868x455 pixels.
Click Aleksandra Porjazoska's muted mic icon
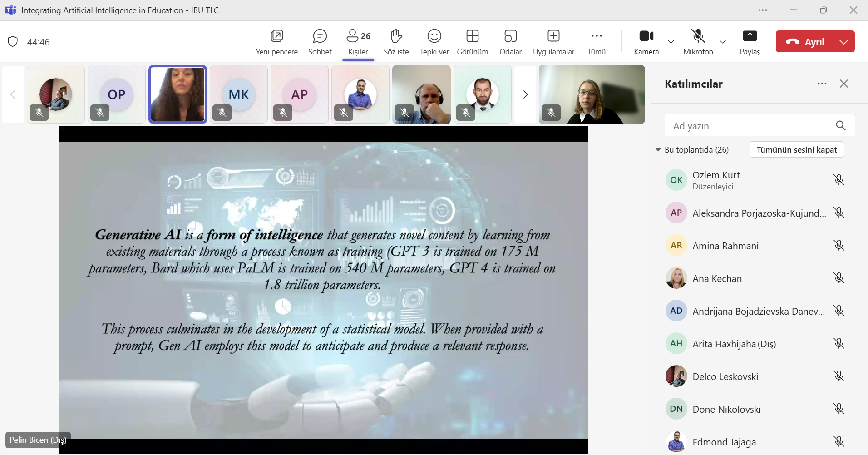tap(838, 213)
